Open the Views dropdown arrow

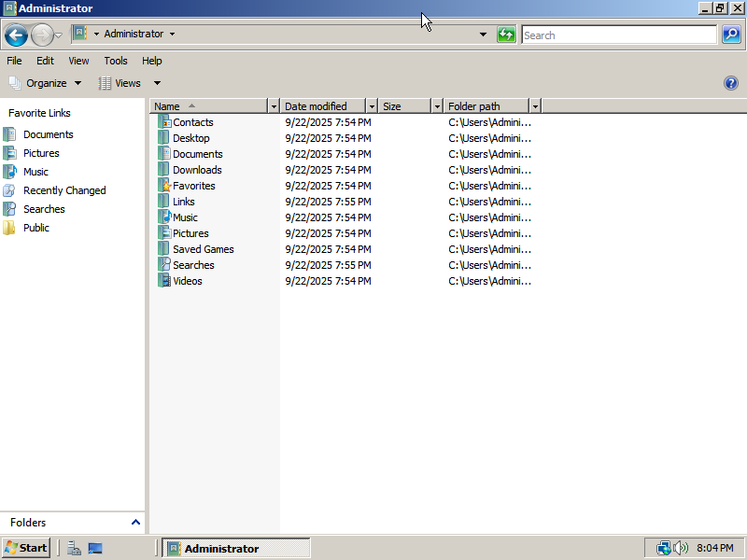(157, 83)
